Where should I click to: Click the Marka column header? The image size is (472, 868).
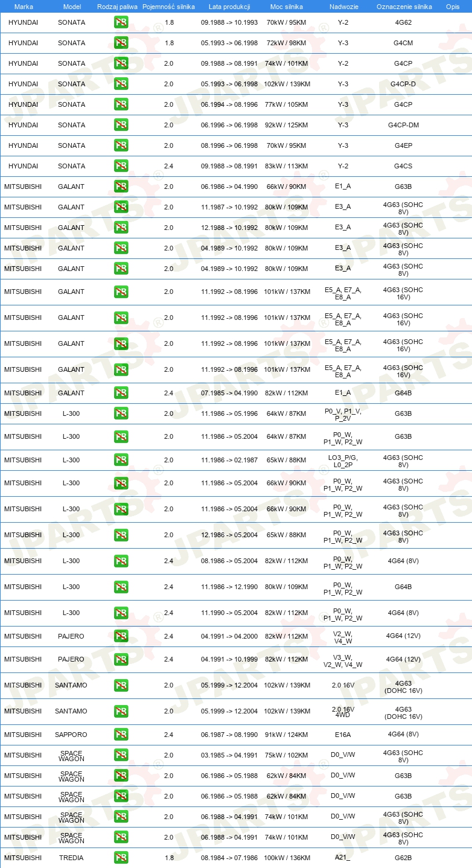coord(24,6)
